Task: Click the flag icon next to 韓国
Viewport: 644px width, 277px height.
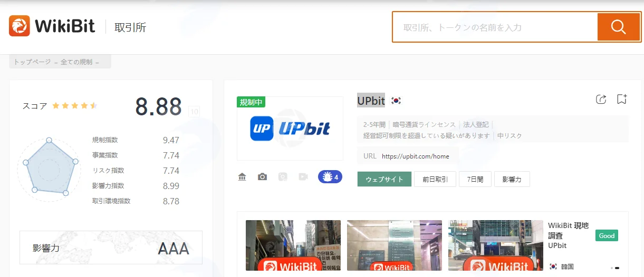Action: click(x=553, y=266)
